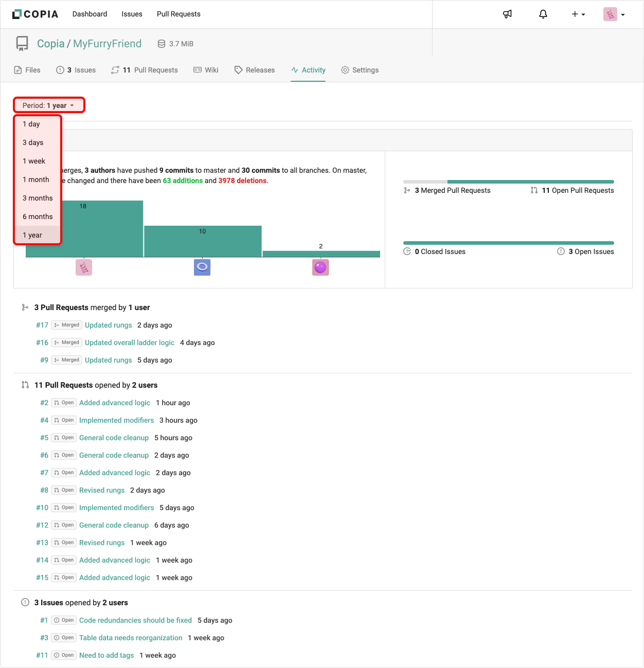This screenshot has width=644, height=668.
Task: Open the plus create-new menu
Action: click(578, 14)
